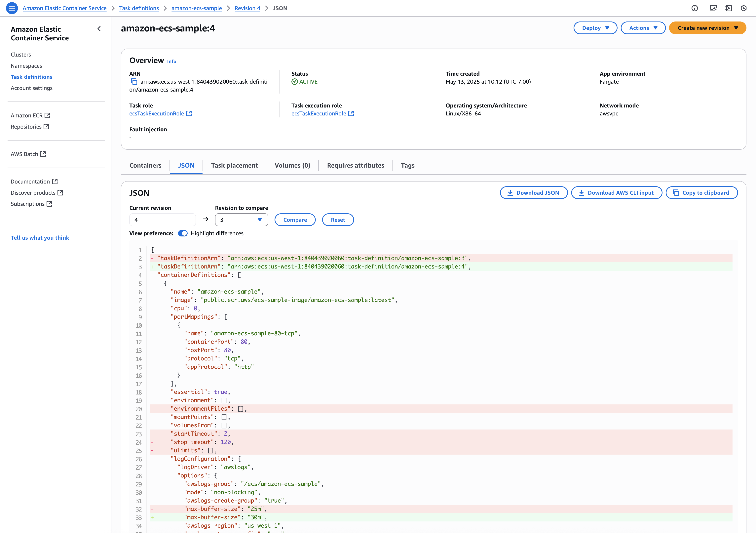Image resolution: width=756 pixels, height=533 pixels.
Task: Open Clusters in sidebar
Action: coord(21,54)
